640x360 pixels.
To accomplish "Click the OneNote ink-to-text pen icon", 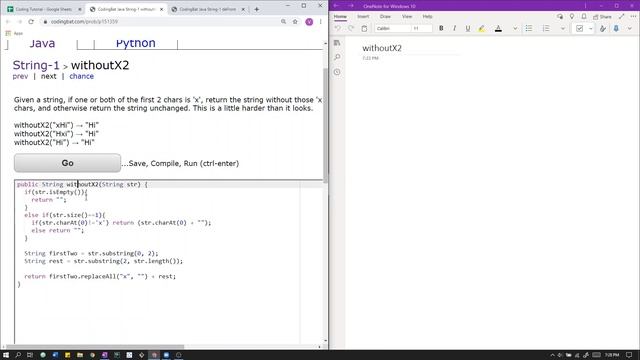I will pos(603,29).
